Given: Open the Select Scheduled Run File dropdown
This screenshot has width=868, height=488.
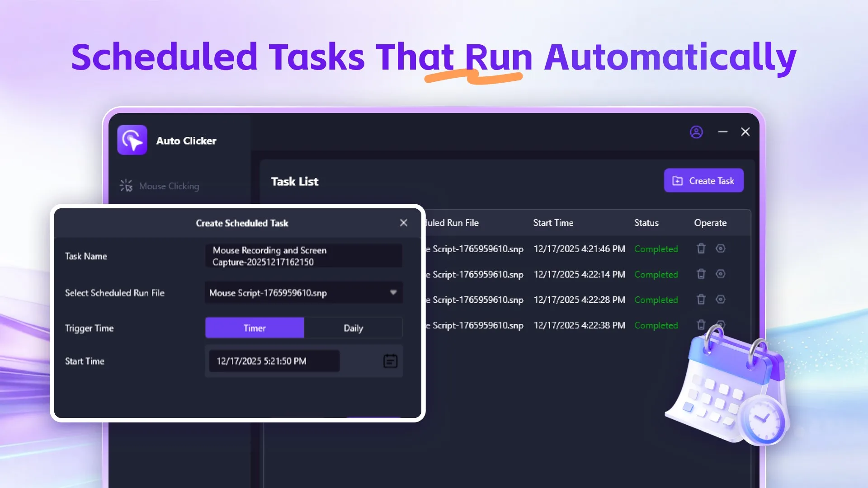Looking at the screenshot, I should coord(303,293).
